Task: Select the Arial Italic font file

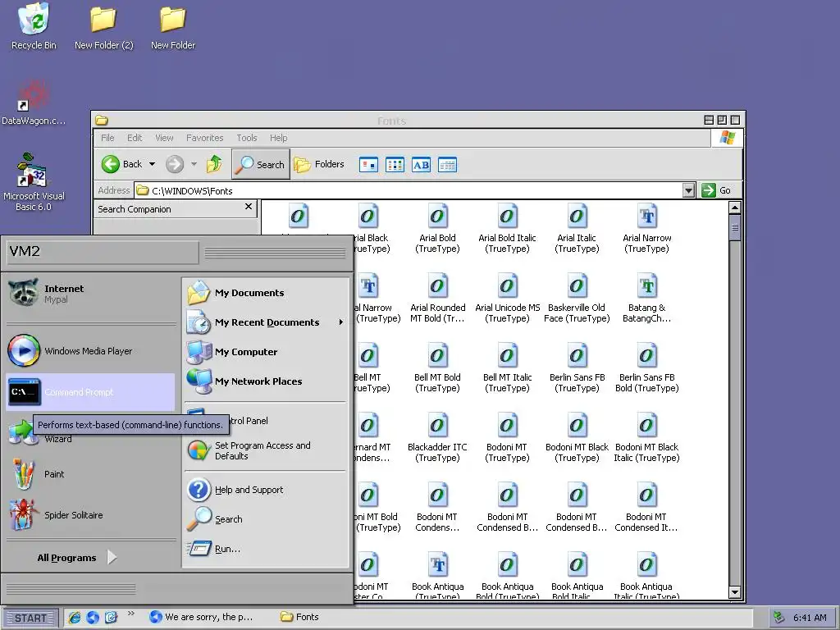Action: pyautogui.click(x=577, y=228)
